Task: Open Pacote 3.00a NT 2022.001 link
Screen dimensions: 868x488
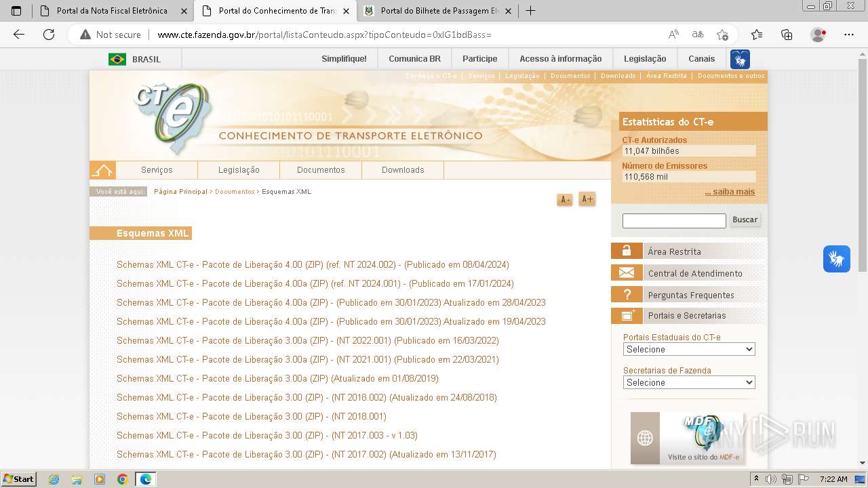Action: click(x=308, y=341)
